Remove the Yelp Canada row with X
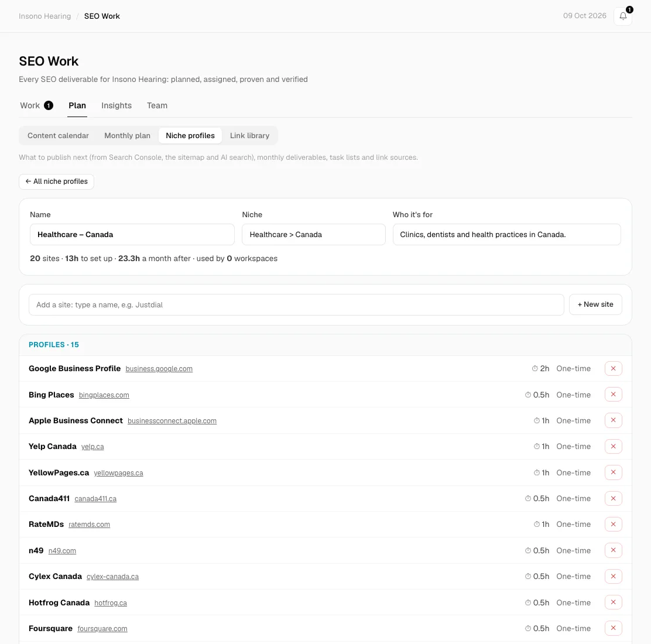This screenshot has width=651, height=644. coord(613,446)
